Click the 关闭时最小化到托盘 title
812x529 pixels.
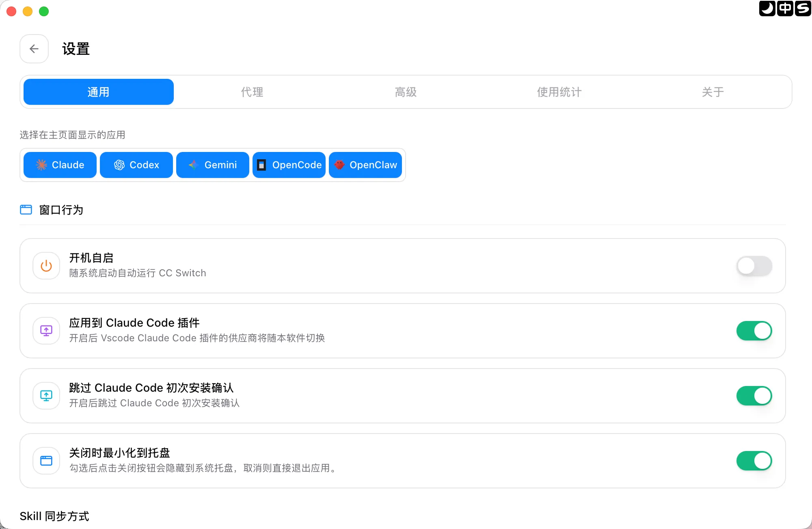click(120, 453)
